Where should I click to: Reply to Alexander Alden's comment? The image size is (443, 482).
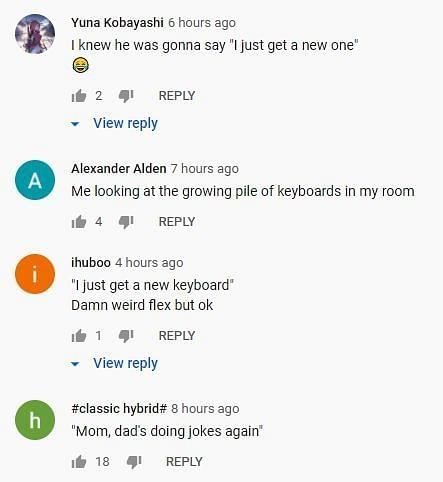177,222
